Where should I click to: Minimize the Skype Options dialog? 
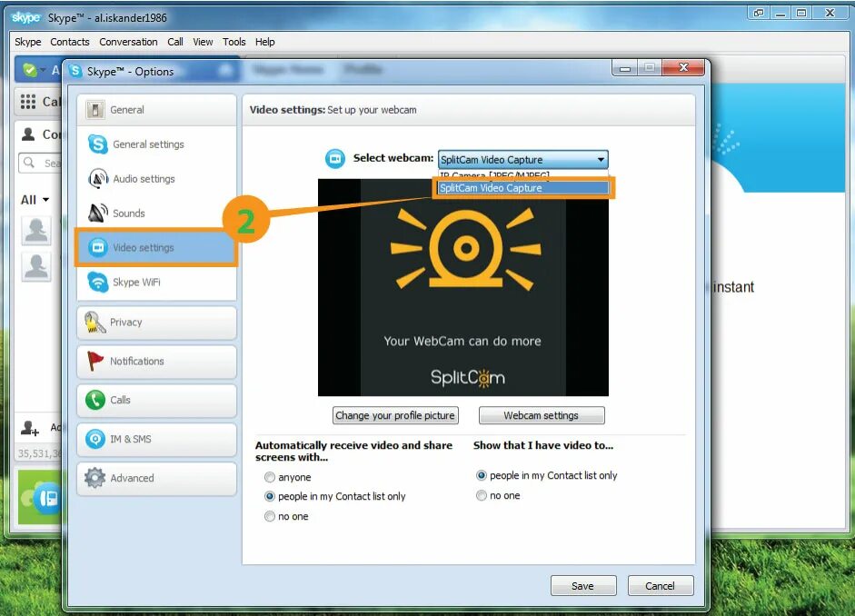pyautogui.click(x=625, y=68)
